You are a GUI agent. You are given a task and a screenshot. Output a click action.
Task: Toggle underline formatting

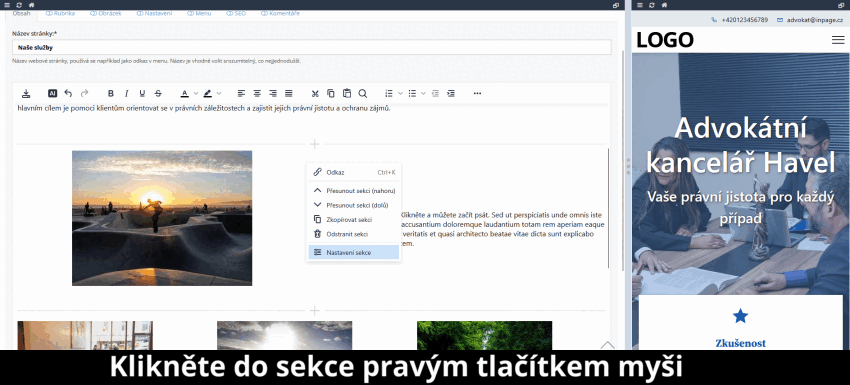coord(142,93)
